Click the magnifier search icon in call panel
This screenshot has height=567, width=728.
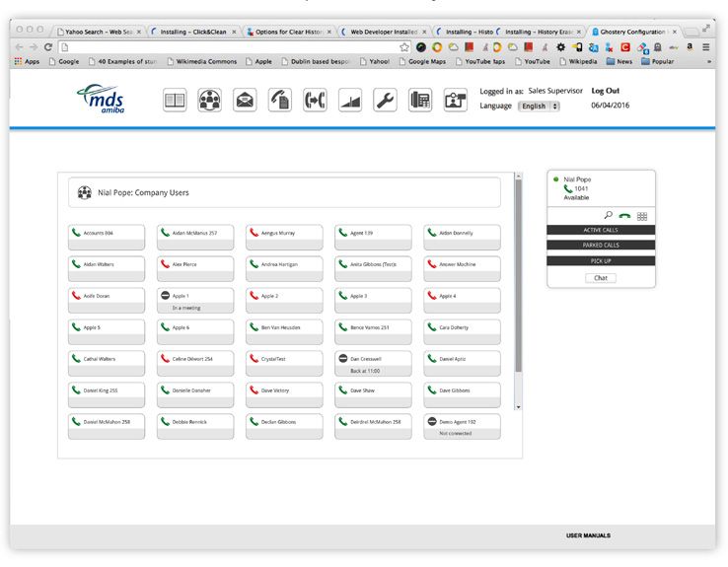tap(608, 215)
